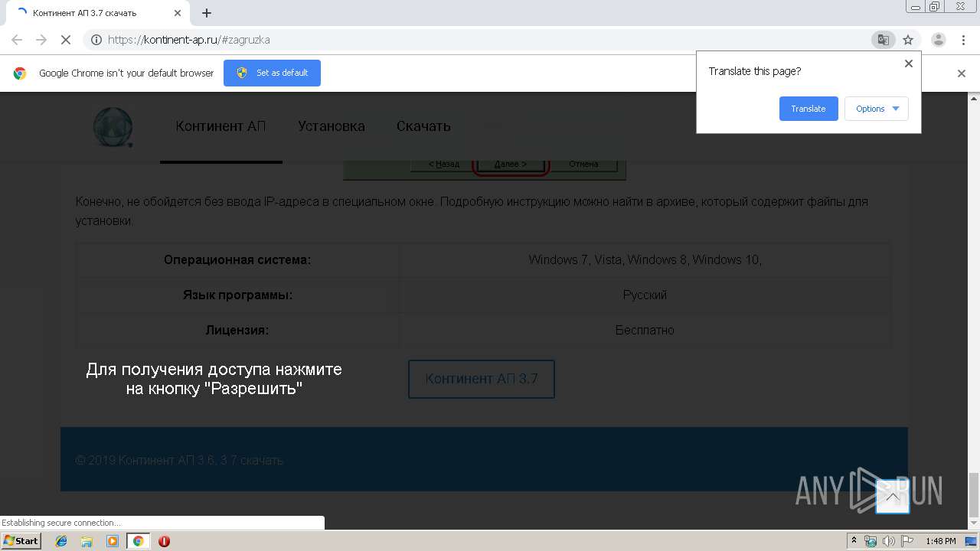
Task: Click the Континент АП 3.7 download button
Action: click(x=482, y=379)
